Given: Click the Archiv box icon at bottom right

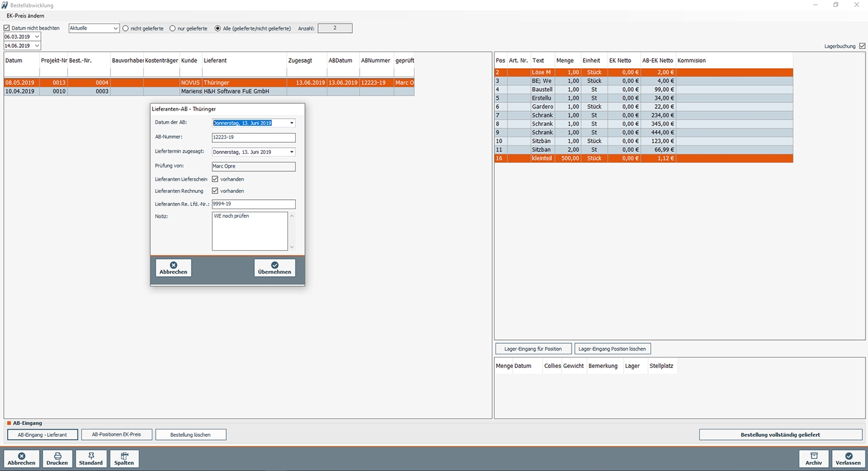Looking at the screenshot, I should (813, 455).
